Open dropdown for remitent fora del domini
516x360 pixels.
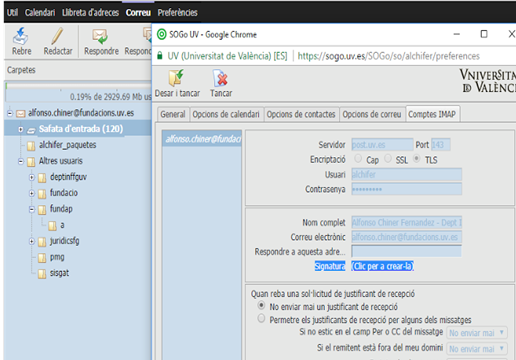[x=477, y=349]
